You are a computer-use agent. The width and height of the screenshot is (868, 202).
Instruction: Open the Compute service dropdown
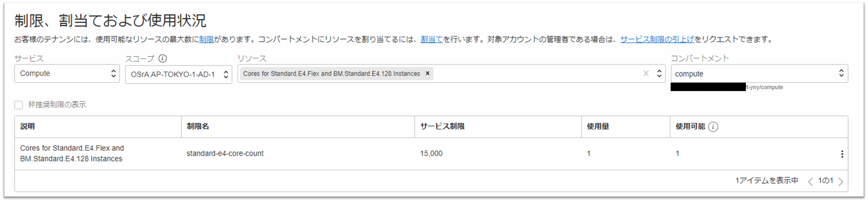click(67, 74)
